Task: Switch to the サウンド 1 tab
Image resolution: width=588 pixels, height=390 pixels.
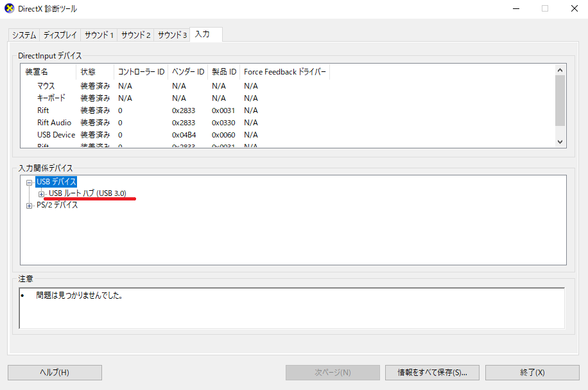Action: 99,35
